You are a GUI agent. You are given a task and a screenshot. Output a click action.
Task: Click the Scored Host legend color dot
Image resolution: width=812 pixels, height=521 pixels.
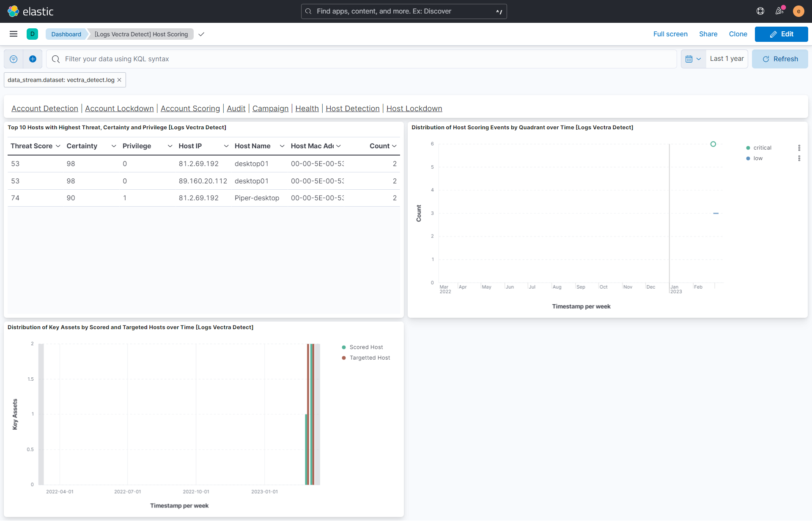344,347
